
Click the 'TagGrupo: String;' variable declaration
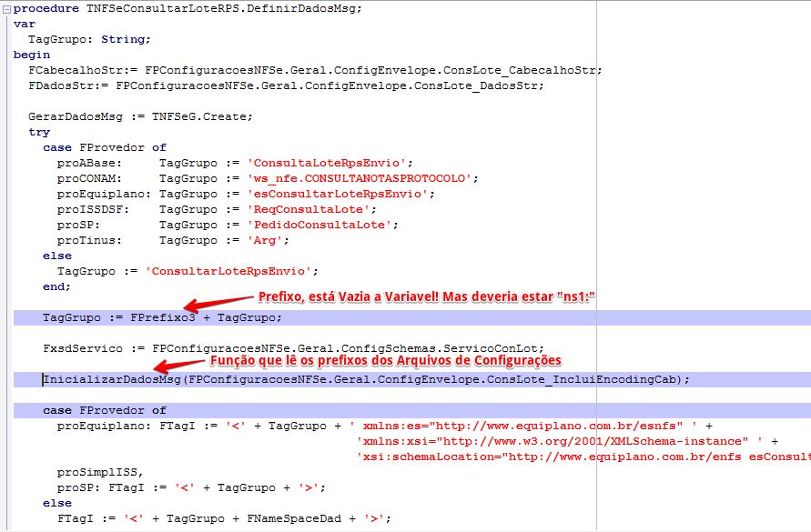(x=89, y=39)
